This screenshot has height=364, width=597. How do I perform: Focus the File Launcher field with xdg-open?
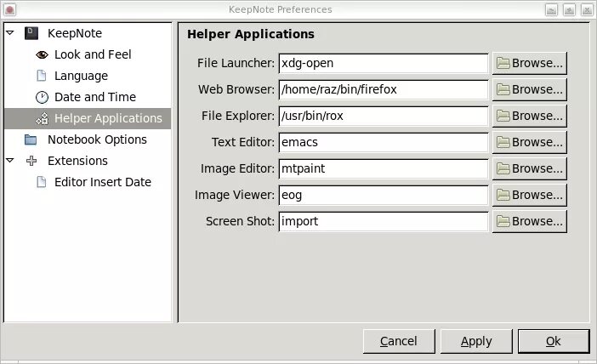pos(384,63)
